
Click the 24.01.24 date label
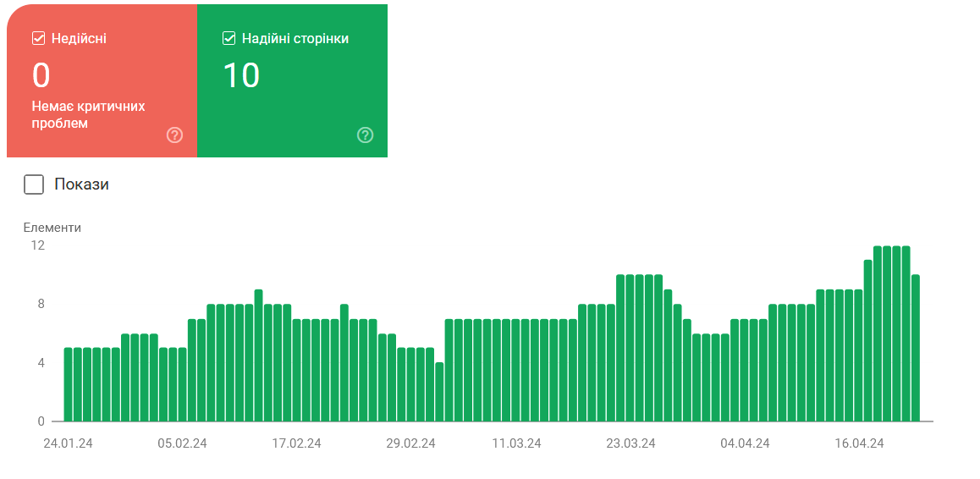coord(68,443)
